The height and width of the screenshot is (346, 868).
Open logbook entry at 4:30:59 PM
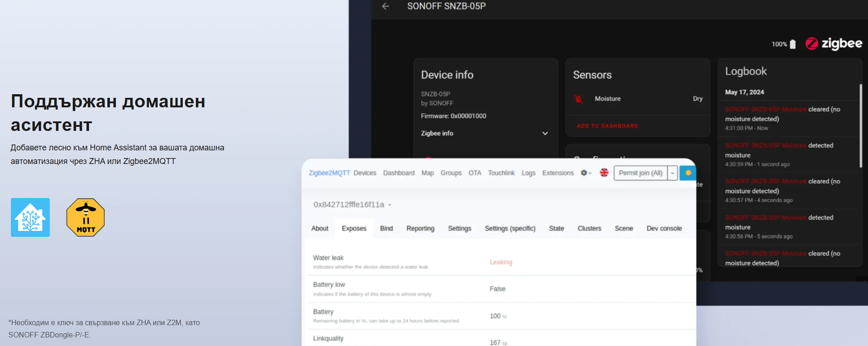pyautogui.click(x=788, y=155)
